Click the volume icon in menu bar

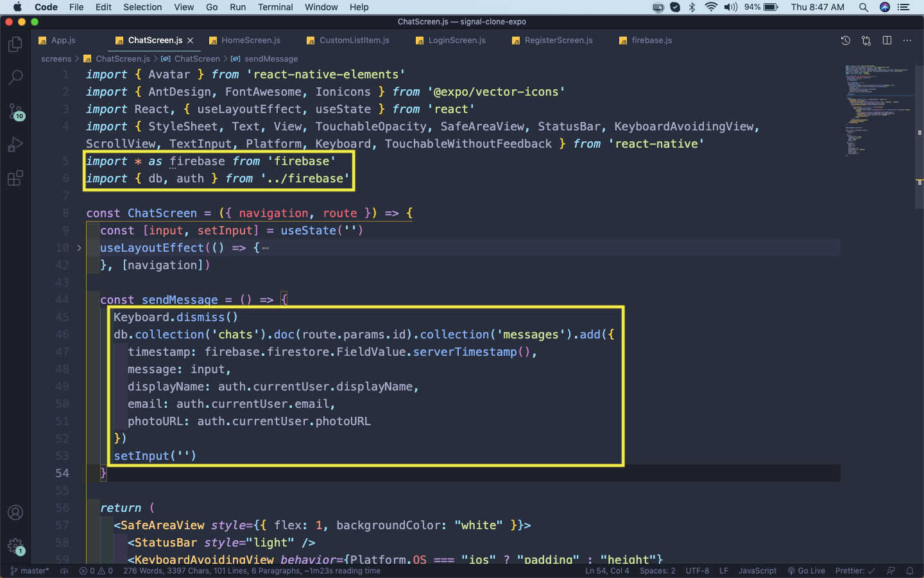(x=731, y=7)
